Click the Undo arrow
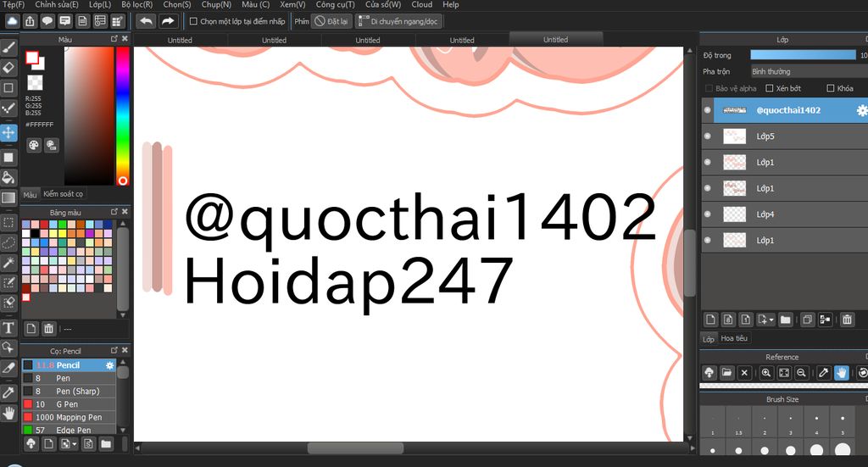The image size is (868, 467). point(146,21)
